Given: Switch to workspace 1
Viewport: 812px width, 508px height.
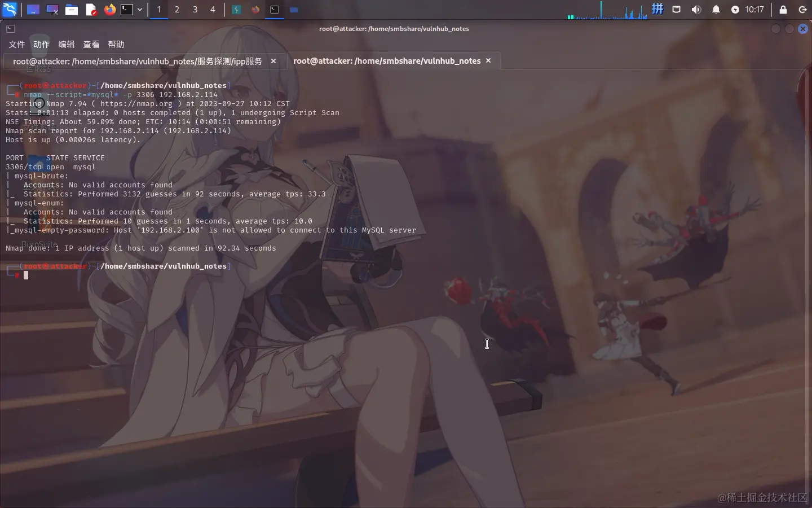Looking at the screenshot, I should (159, 10).
